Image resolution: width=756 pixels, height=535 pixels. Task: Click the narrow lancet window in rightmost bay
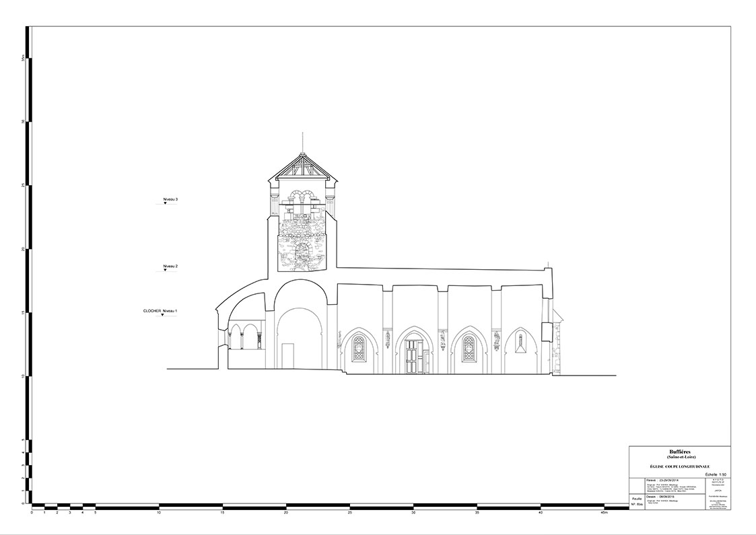click(520, 343)
